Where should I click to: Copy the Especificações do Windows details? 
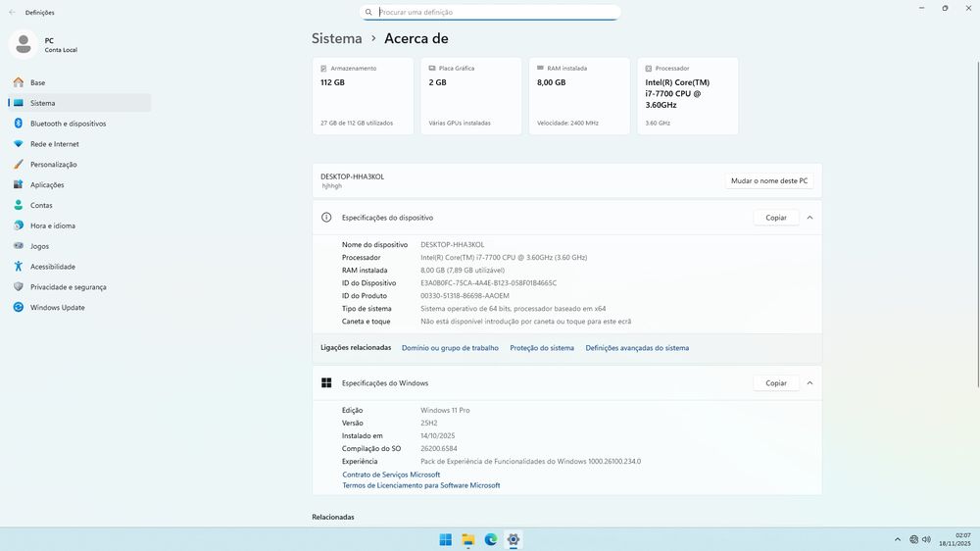(776, 382)
